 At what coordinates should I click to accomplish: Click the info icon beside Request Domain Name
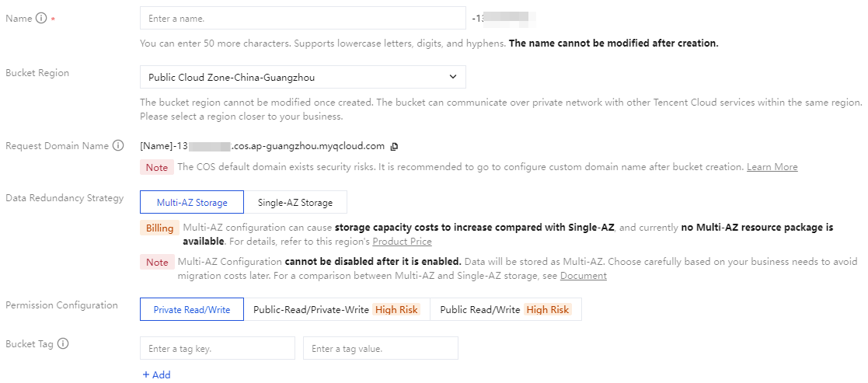tap(118, 145)
